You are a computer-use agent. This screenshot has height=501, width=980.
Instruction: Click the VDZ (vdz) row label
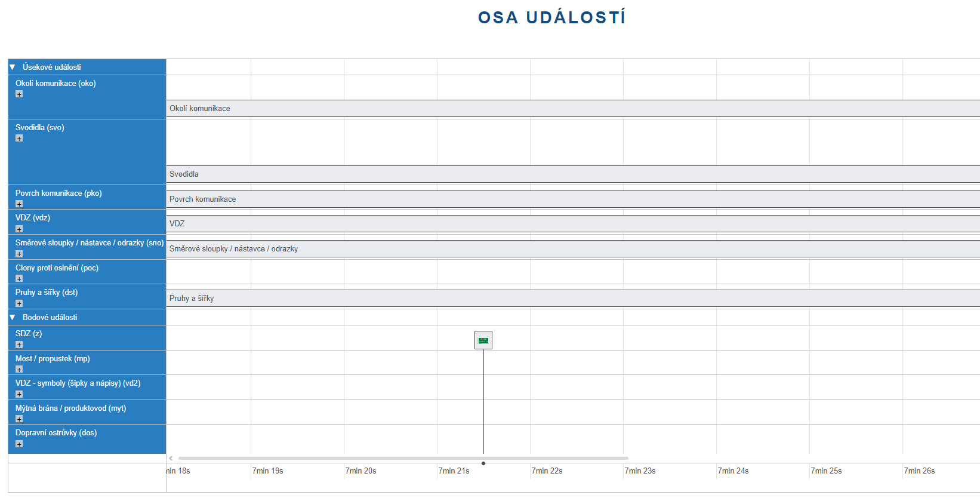tap(33, 217)
